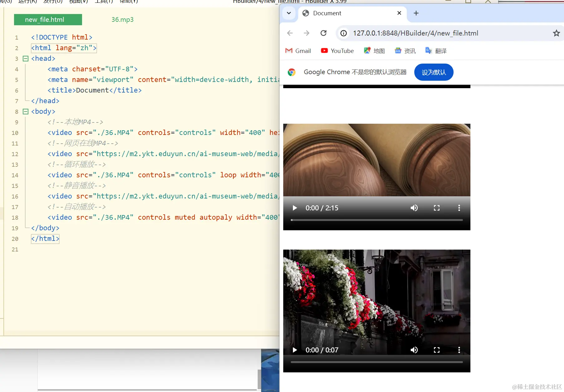This screenshot has width=564, height=392.
Task: Click the meta charset="UTF-8" line
Action: [92, 69]
